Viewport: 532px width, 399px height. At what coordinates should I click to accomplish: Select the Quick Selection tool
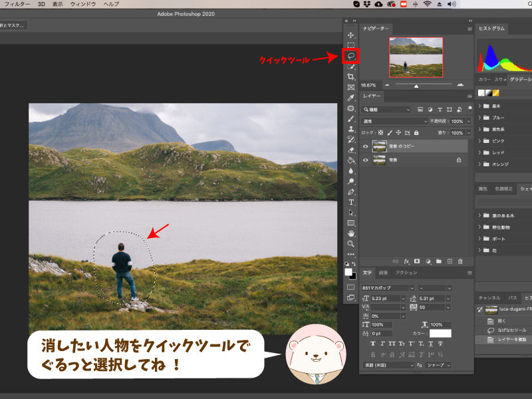pos(351,66)
